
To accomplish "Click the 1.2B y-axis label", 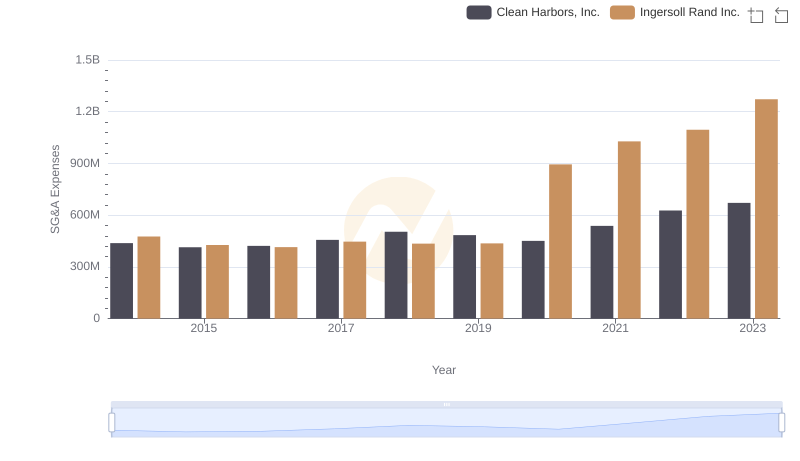I will [x=88, y=111].
